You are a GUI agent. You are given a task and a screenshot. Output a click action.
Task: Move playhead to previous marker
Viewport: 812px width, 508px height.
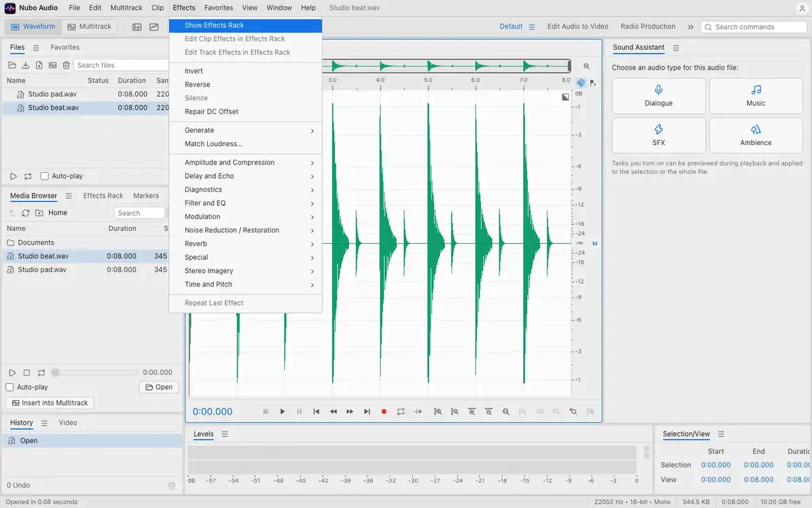[316, 411]
